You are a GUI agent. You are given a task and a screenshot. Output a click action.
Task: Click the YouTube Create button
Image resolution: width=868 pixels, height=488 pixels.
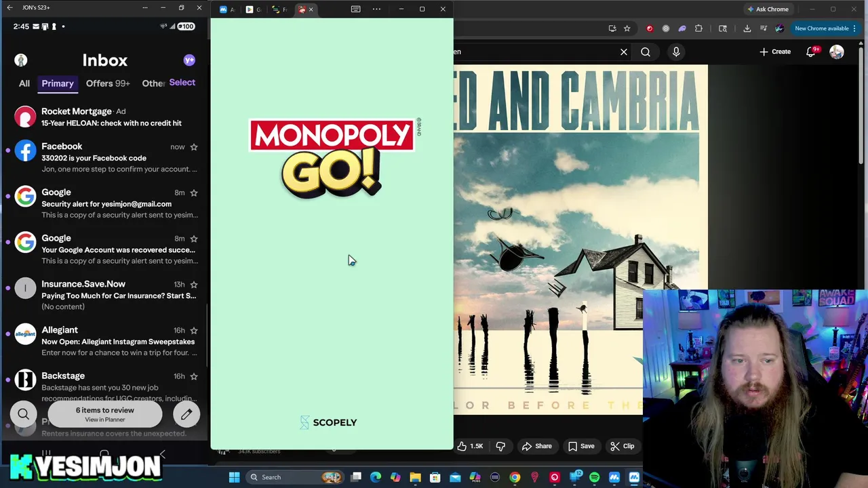775,52
